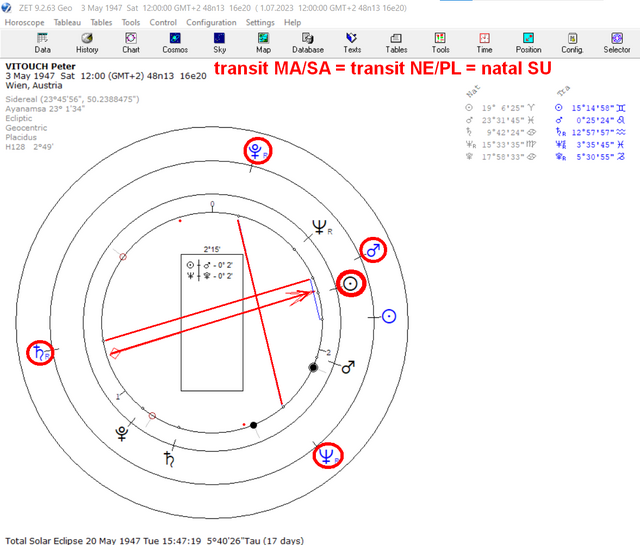Open the Data toolbar icon
The image size is (640, 545).
(42, 43)
